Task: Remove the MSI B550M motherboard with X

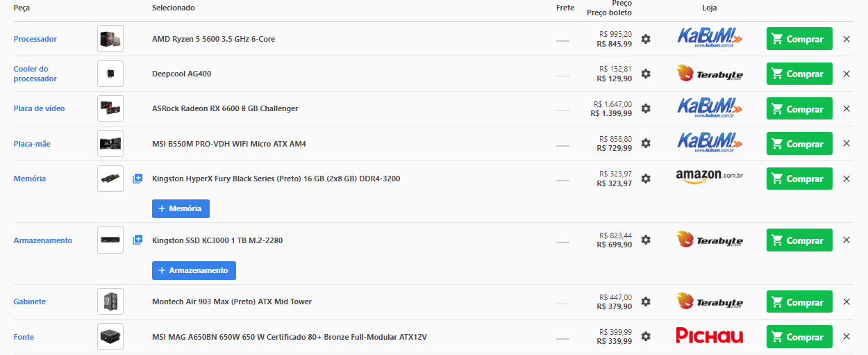Action: coord(846,144)
